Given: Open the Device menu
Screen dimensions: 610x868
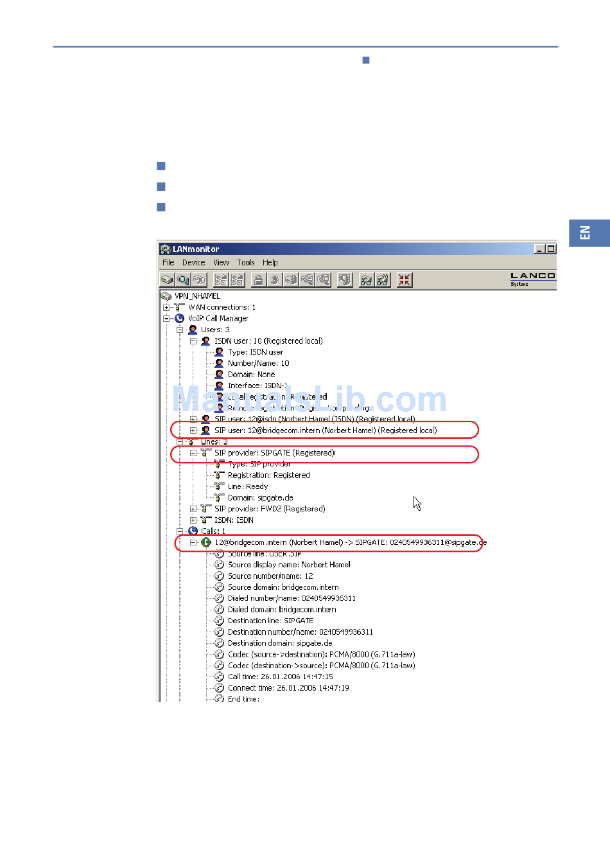Looking at the screenshot, I should [193, 263].
